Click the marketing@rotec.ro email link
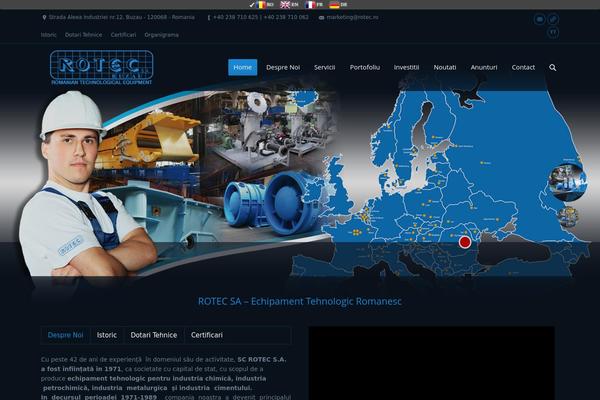The image size is (600, 400). click(352, 17)
